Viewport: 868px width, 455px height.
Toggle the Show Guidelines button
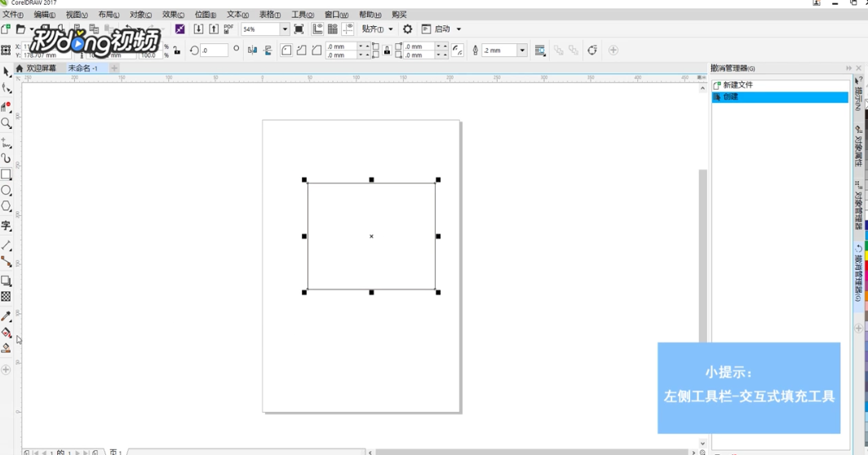(x=348, y=29)
